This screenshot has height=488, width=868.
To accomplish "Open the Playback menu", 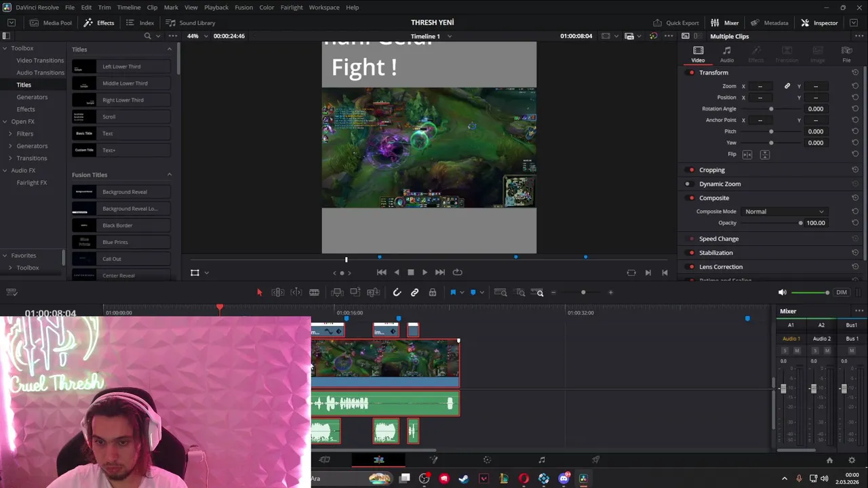I will click(x=216, y=7).
